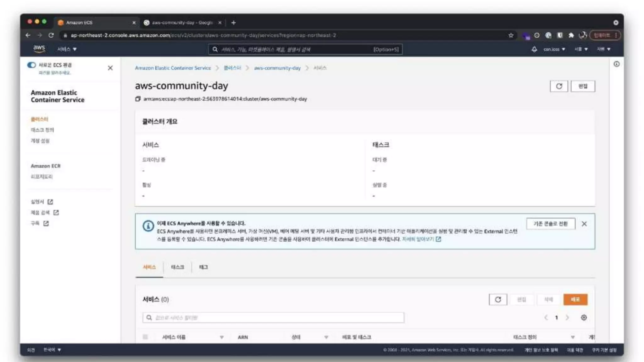
Task: Toggle the new ECS experience switch
Action: coord(31,65)
